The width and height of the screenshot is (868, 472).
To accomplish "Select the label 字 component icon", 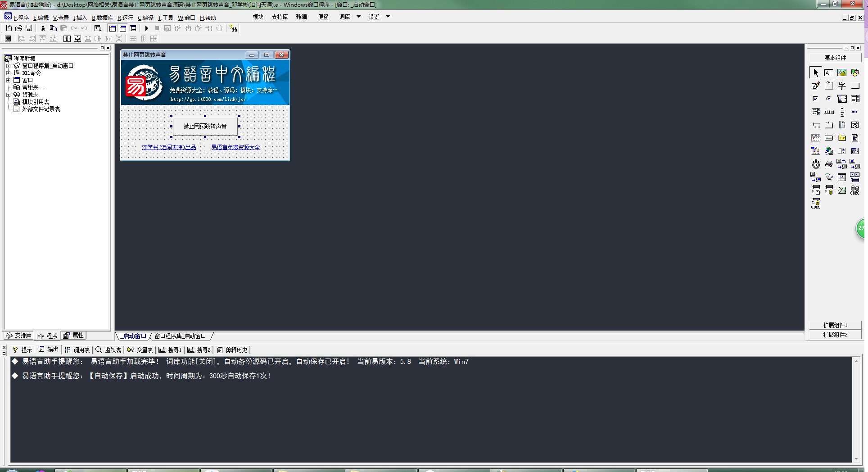I will [842, 86].
